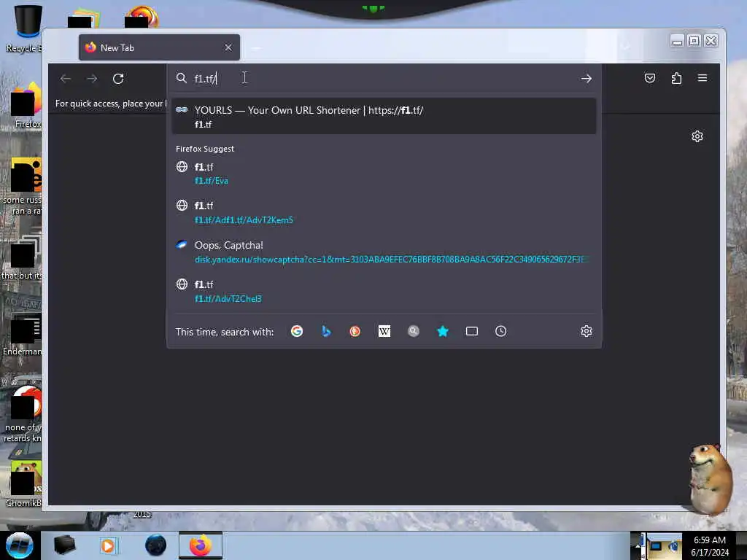Click in the address bar text field
Screen dimensions: 747x560
pyautogui.click(x=384, y=79)
